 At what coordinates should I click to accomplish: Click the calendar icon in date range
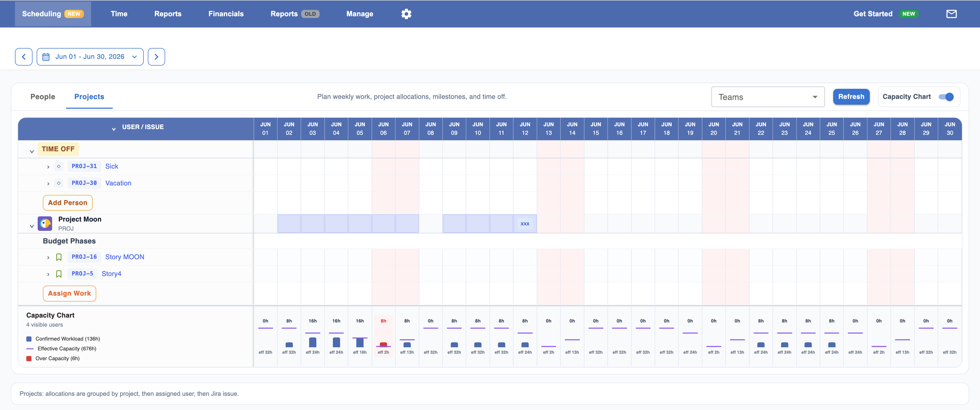[46, 57]
